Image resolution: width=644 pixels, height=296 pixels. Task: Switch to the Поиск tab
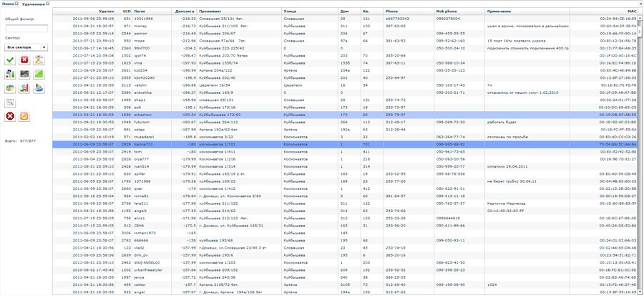pos(7,4)
